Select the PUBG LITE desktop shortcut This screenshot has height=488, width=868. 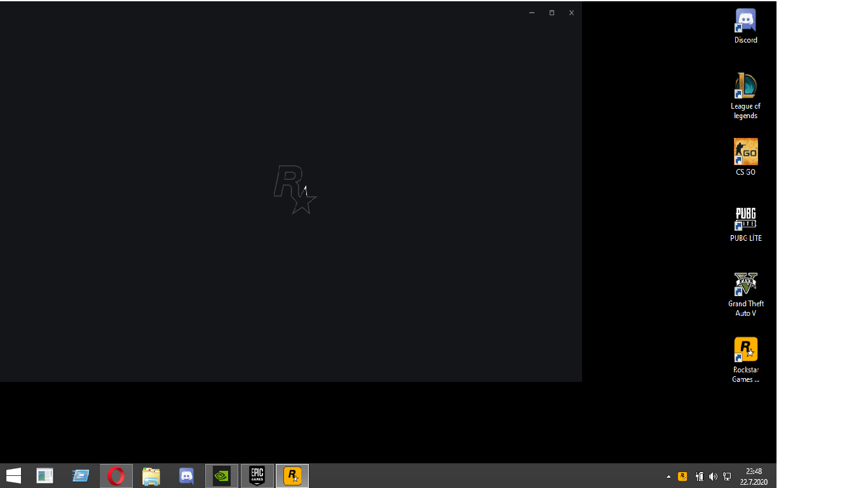click(x=745, y=224)
